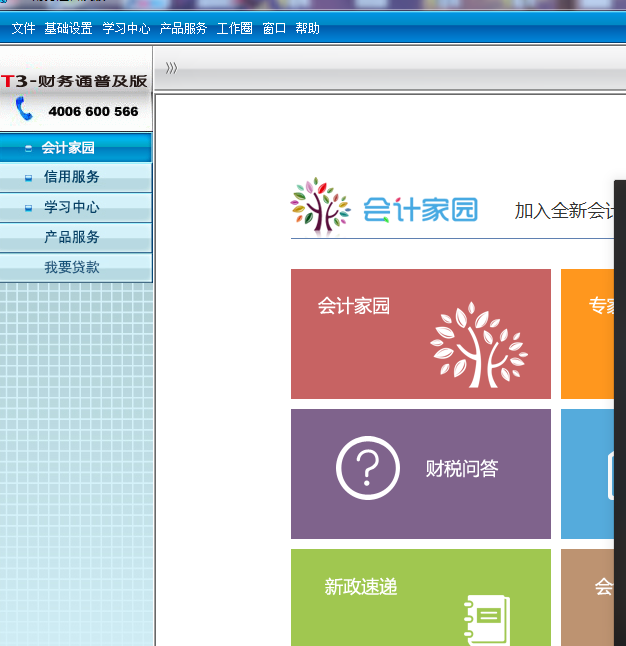The height and width of the screenshot is (646, 626).
Task: Open the brown 会 tile
Action: click(x=587, y=597)
